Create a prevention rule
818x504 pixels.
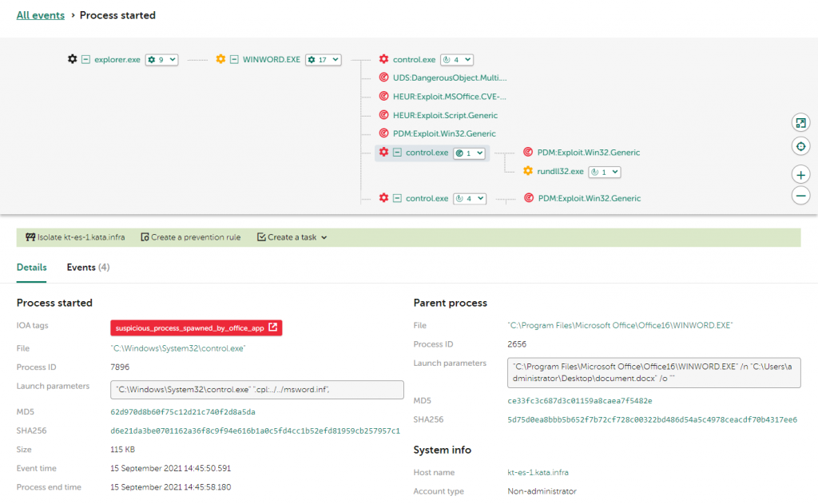(191, 237)
